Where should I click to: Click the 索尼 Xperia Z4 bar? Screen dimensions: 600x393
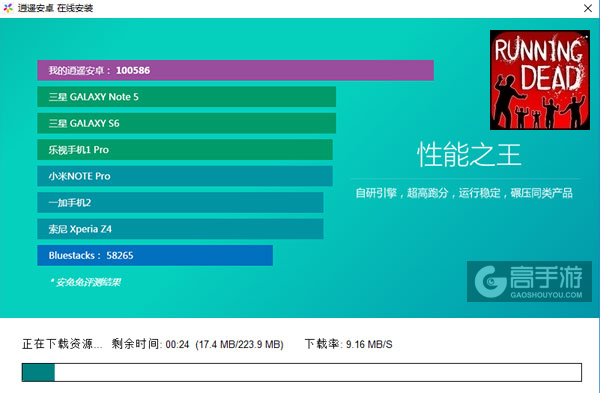(x=180, y=229)
